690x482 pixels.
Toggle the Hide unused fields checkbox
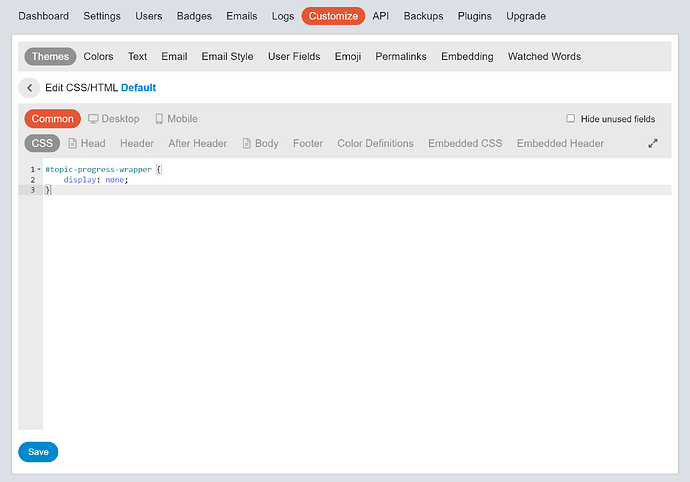(570, 118)
